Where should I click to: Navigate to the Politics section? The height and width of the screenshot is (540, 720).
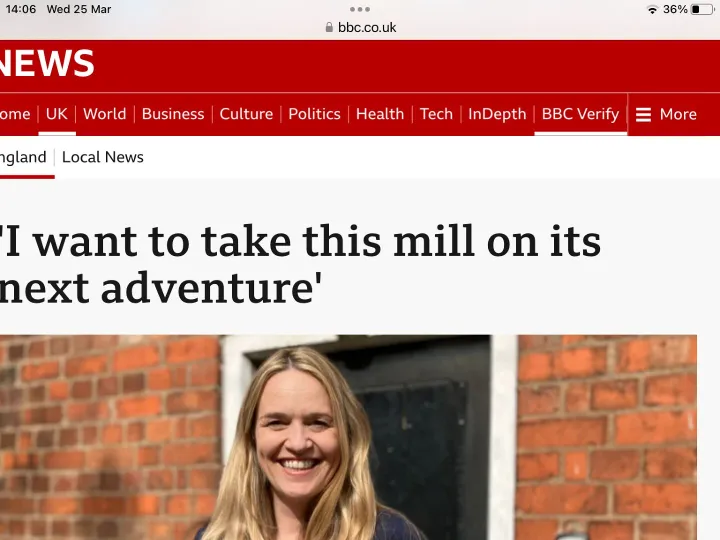point(314,114)
